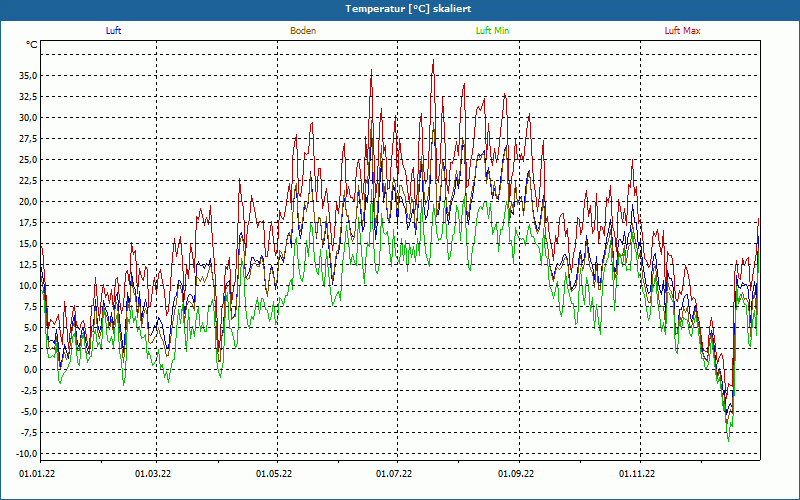Screen dimensions: 800x500
Task: Click the 25,0 y-axis value
Action: coord(27,160)
